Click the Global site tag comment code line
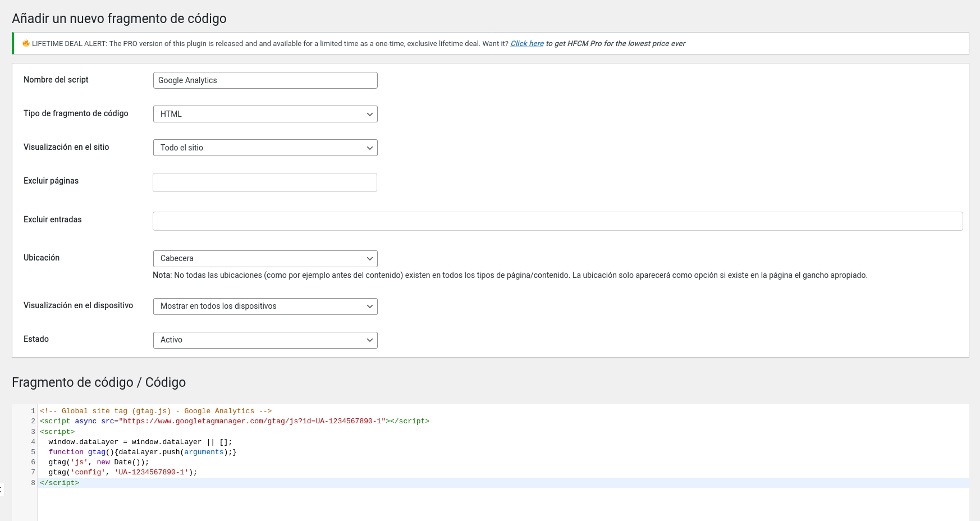Screen dimensions: 980x521 155,411
